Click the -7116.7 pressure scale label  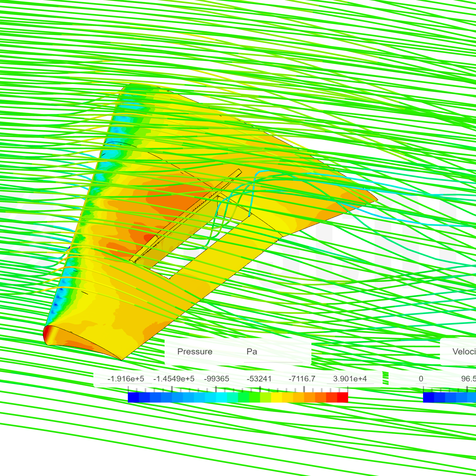click(x=302, y=379)
